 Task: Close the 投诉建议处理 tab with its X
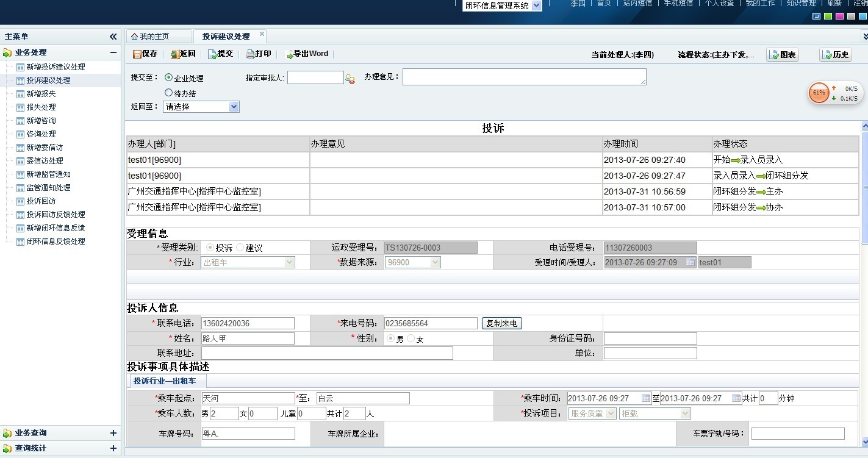(x=262, y=34)
